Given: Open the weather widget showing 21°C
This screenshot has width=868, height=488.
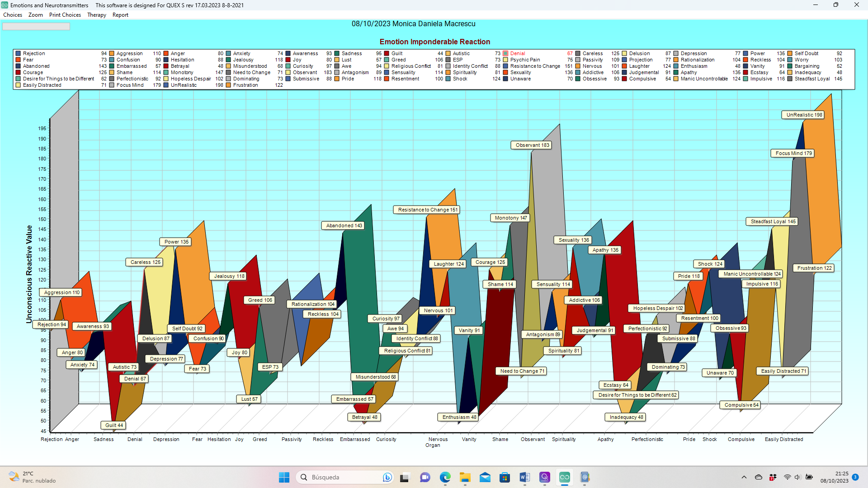Looking at the screenshot, I should tap(33, 477).
